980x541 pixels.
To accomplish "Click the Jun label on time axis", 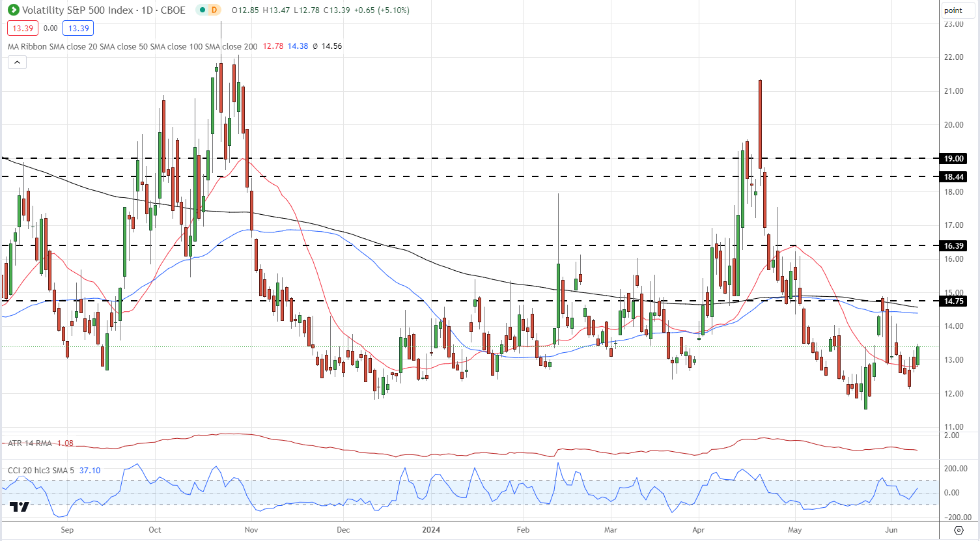I will (891, 530).
